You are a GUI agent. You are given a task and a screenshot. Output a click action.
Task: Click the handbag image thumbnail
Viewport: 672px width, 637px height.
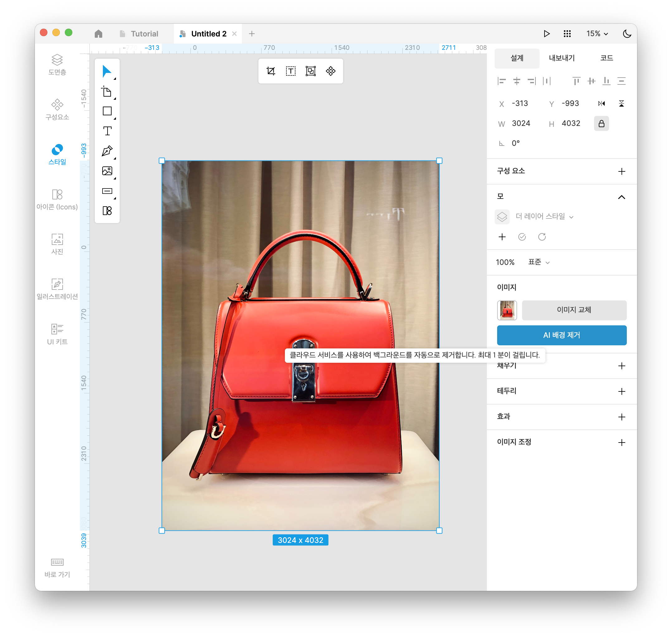pos(506,310)
